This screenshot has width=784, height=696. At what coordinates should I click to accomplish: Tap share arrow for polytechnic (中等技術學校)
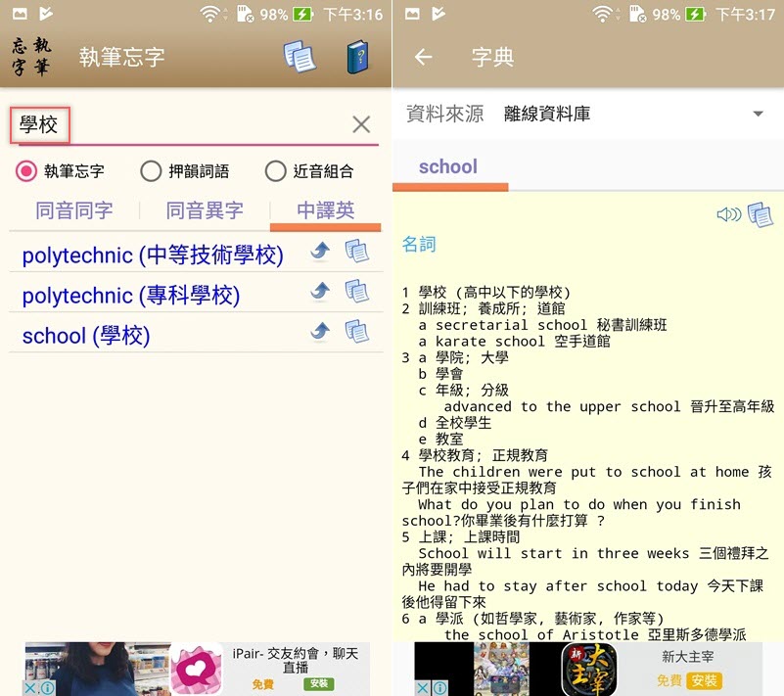[x=320, y=253]
